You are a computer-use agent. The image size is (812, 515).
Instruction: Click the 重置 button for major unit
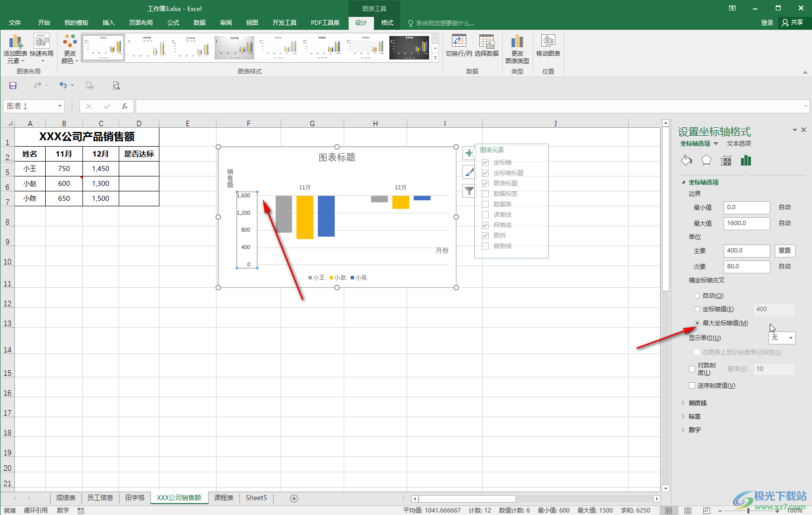(785, 251)
